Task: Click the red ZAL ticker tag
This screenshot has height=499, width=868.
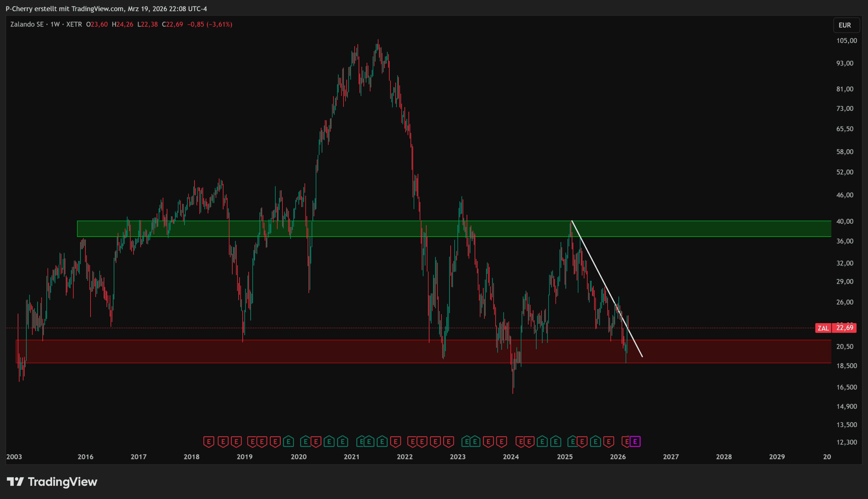Action: (823, 328)
